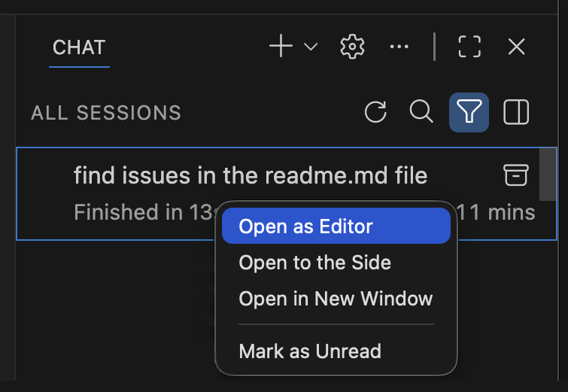Toggle the side-by-side layout icon

coord(516,113)
